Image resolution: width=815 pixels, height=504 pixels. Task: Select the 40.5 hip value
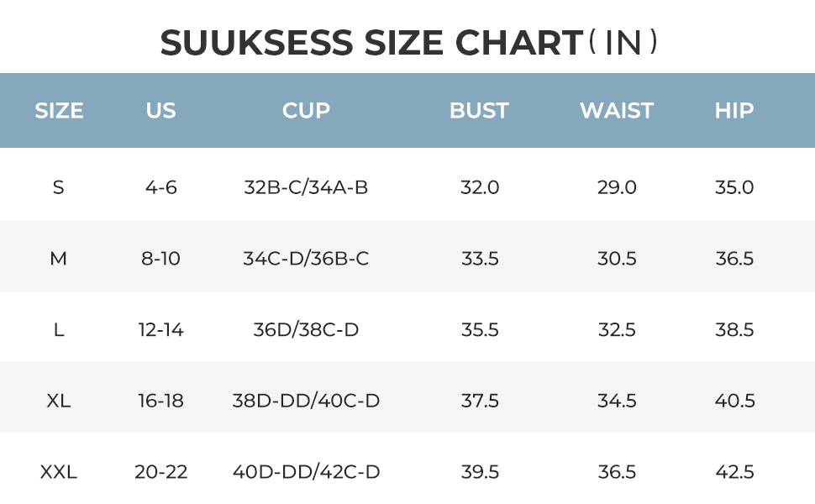[734, 402]
